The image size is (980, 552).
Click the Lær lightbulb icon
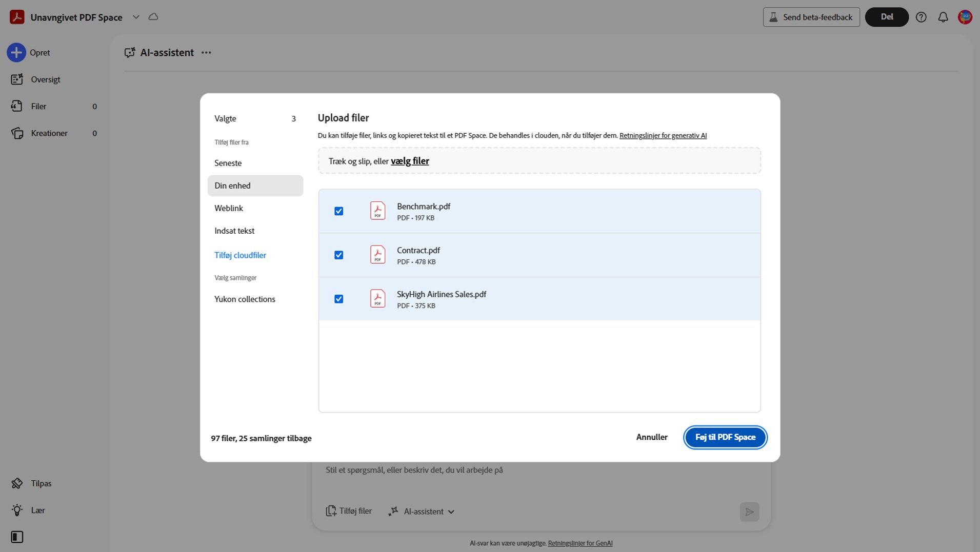click(x=17, y=510)
